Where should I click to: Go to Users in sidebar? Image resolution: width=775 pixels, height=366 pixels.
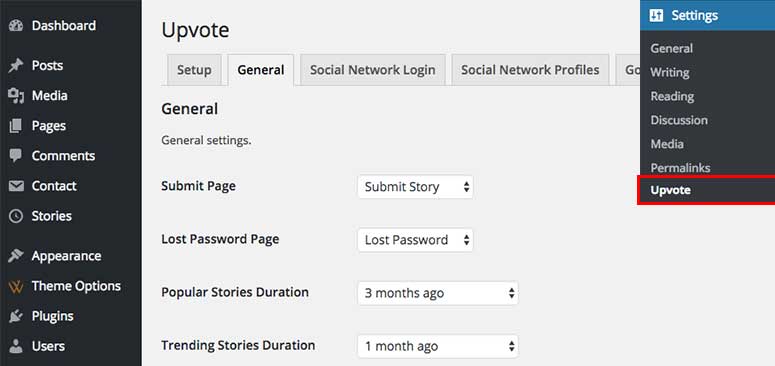pyautogui.click(x=48, y=347)
